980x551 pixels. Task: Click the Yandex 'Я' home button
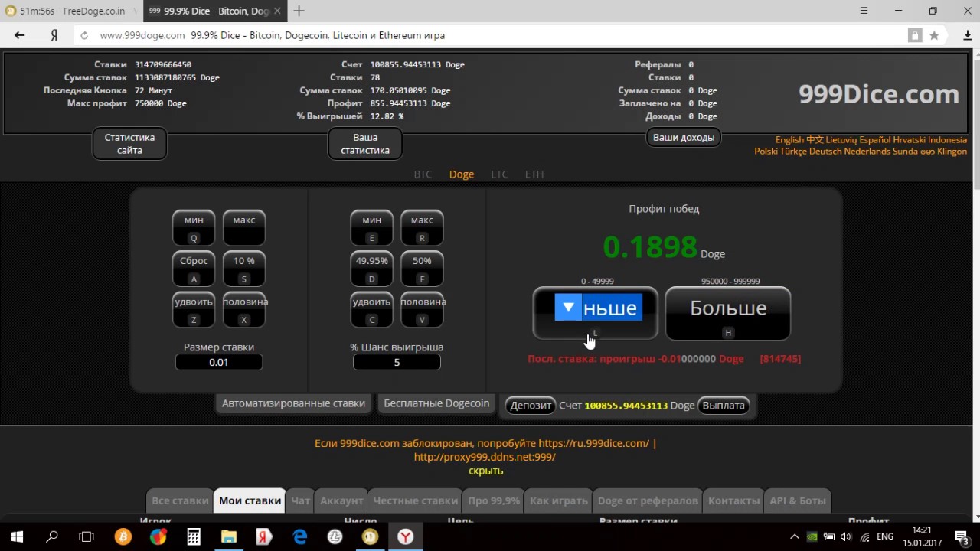[54, 35]
